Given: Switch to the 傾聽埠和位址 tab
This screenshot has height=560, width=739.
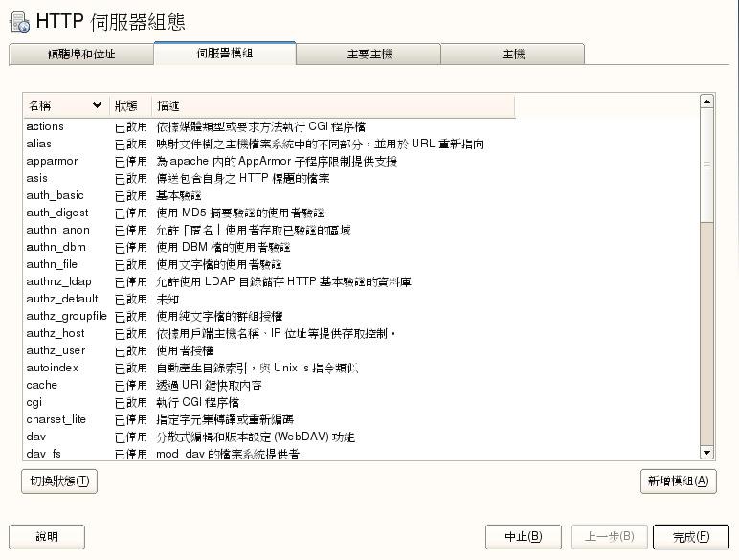Looking at the screenshot, I should tap(80, 55).
